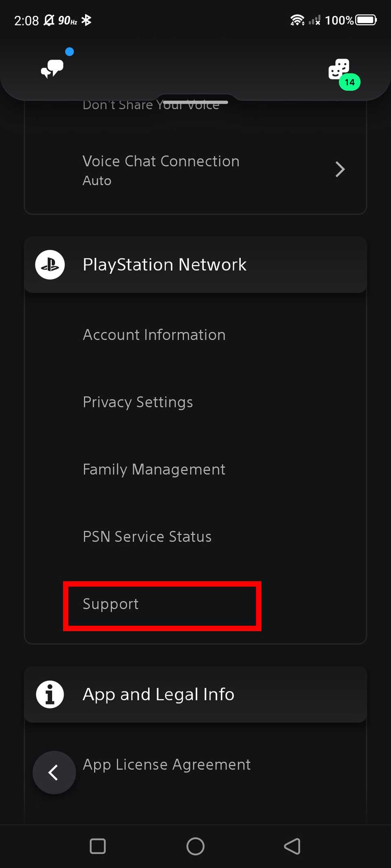Check PSN Service Status
Viewport: 391px width, 868px height.
[x=147, y=536]
